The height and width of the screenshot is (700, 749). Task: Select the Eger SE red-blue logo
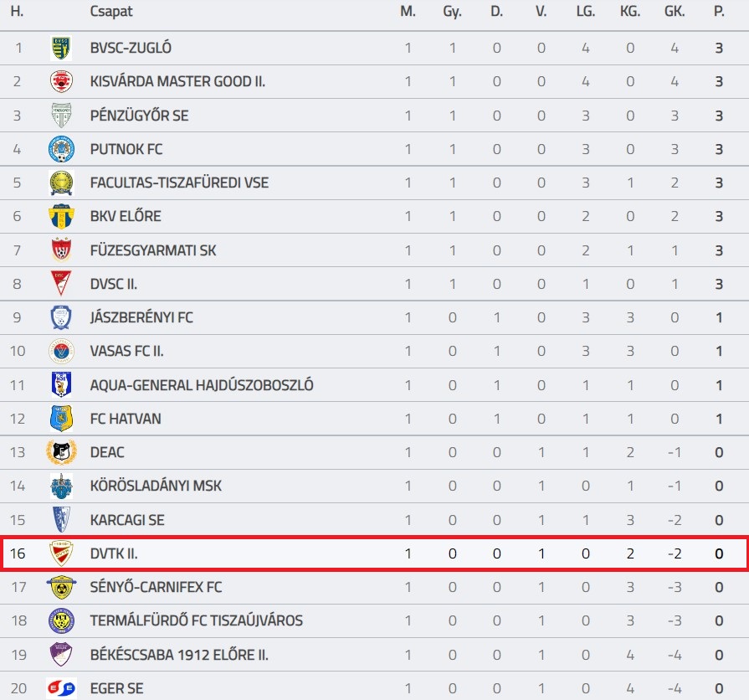tap(61, 688)
